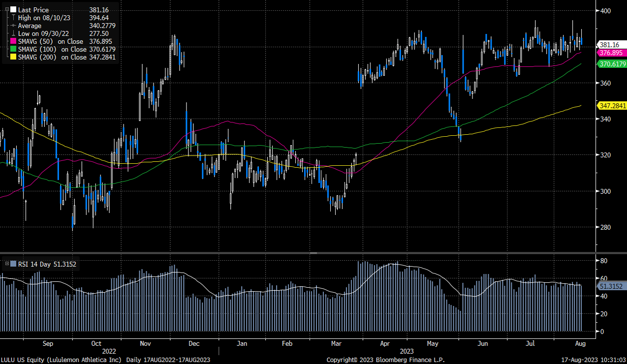Click the pink SMAVG (50) color swatch
This screenshot has height=364, width=627.
coord(13,42)
